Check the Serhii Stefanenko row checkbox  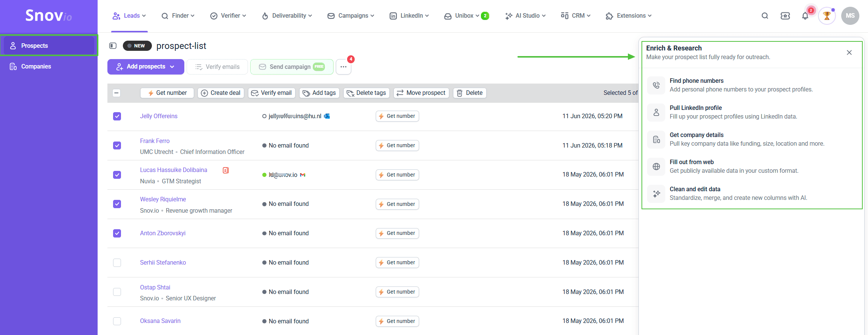point(117,263)
